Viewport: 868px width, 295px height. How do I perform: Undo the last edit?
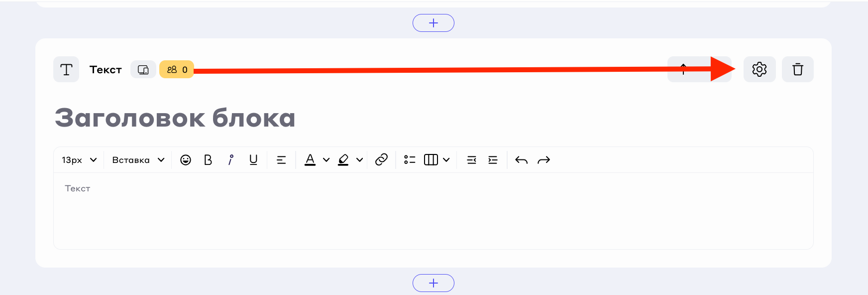521,160
